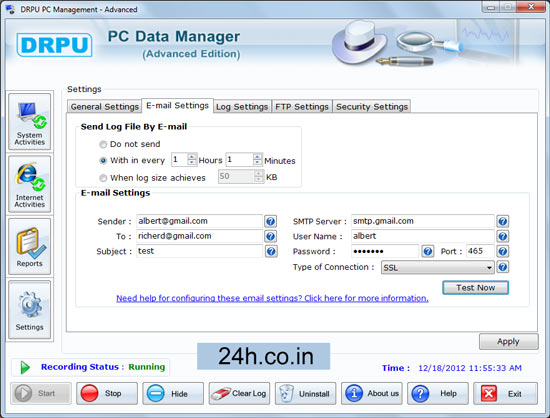Click the Hours number input field
This screenshot has height=418, width=550.
(180, 160)
